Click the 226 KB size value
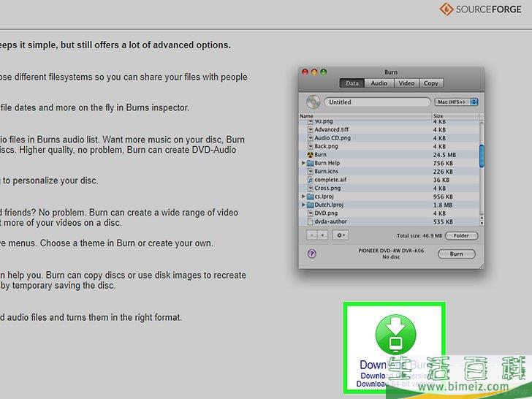Screen dimensions: 532x399 [x=443, y=171]
